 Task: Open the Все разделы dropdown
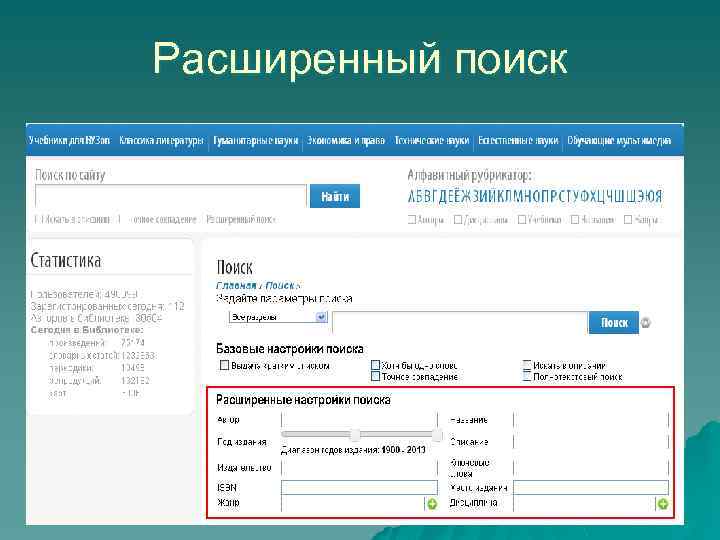(278, 317)
